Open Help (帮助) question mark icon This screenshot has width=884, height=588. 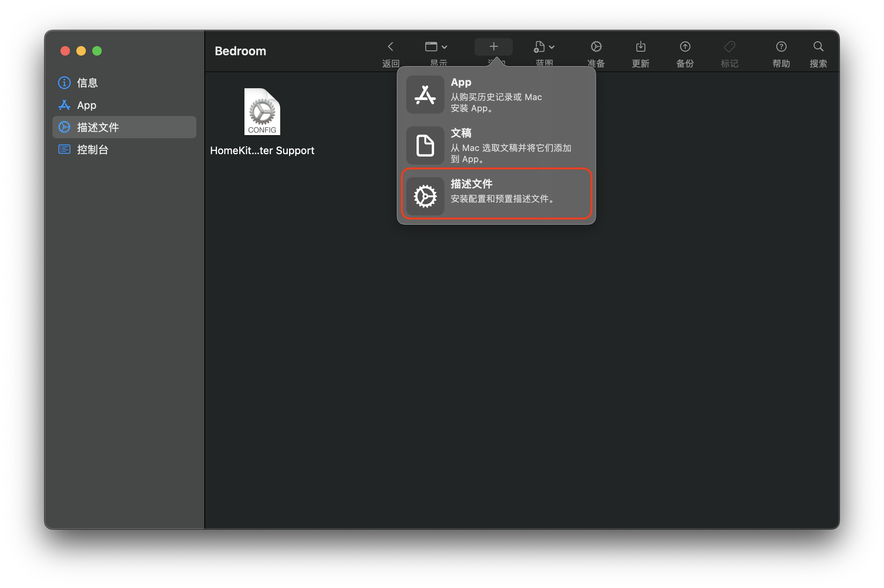click(781, 47)
